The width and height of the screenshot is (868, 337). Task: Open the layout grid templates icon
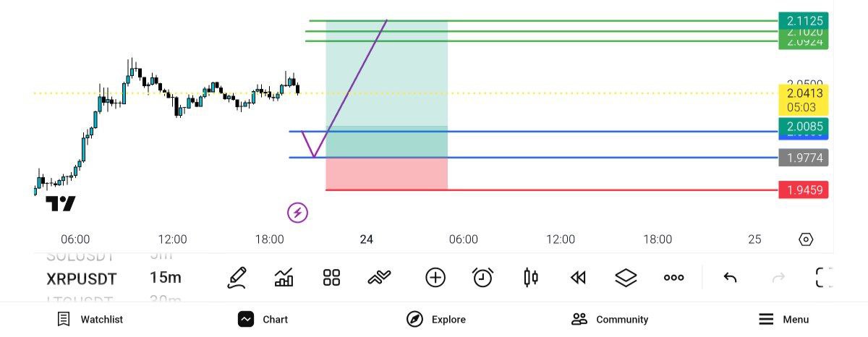tap(332, 278)
